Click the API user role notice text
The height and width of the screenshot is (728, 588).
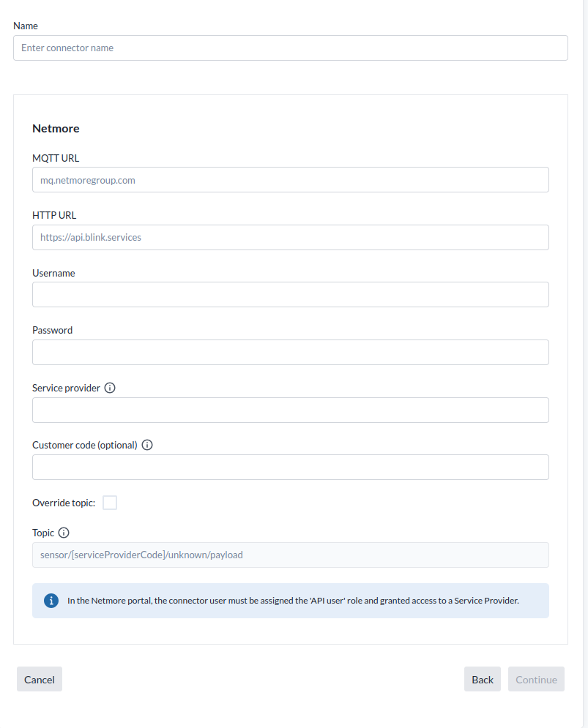pyautogui.click(x=293, y=601)
